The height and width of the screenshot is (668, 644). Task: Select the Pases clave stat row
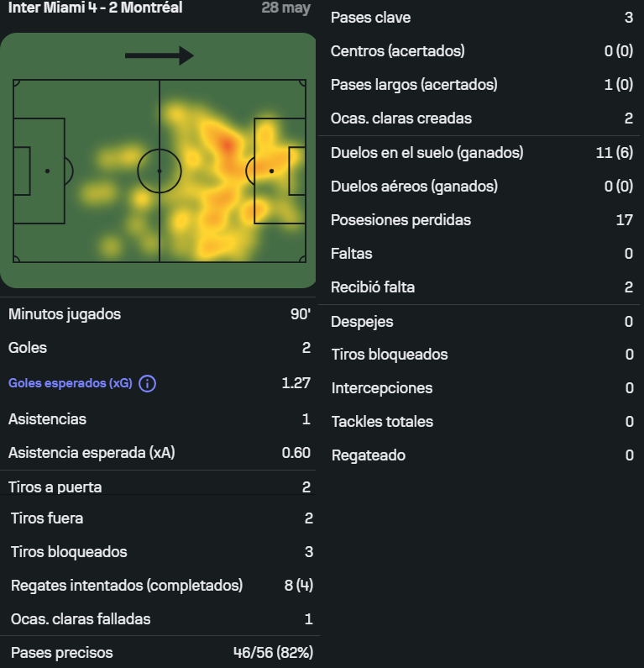481,18
